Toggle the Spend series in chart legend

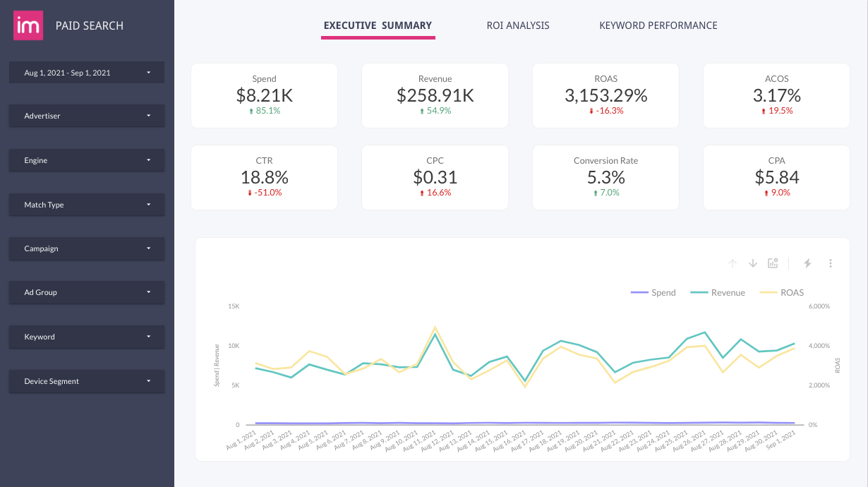pos(653,292)
